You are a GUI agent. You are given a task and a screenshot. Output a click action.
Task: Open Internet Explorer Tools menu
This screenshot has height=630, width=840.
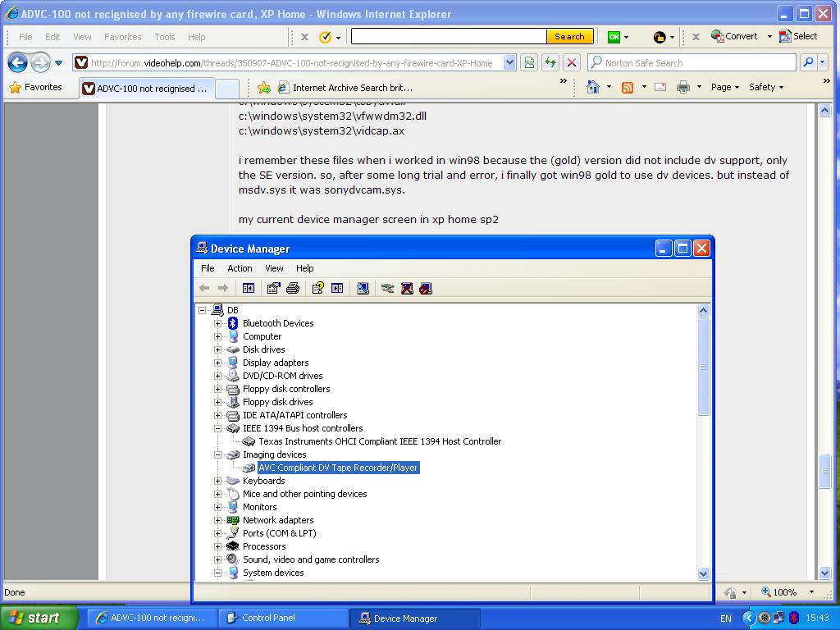pos(164,37)
